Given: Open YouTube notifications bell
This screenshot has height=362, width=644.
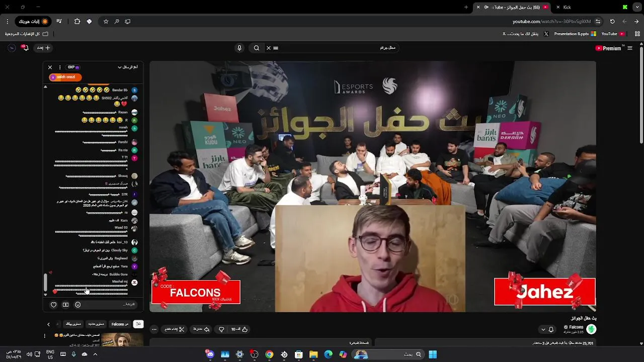Looking at the screenshot, I should [25, 48].
